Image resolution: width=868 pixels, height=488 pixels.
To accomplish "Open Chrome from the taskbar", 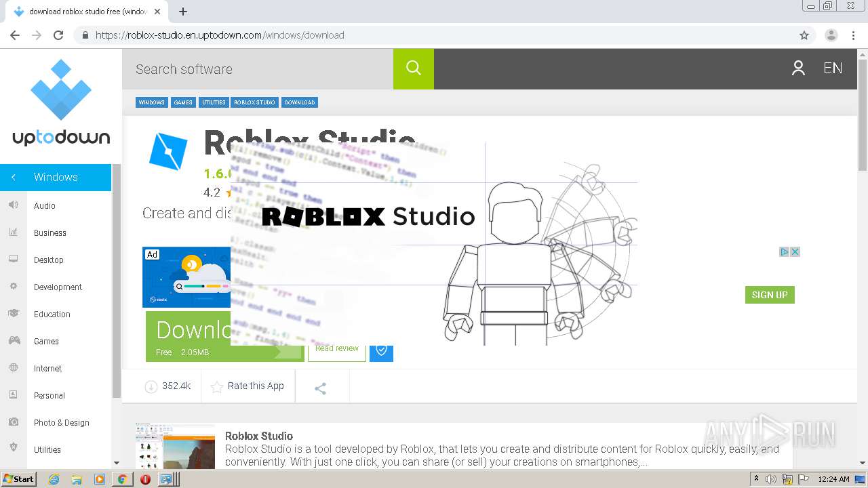I will (122, 479).
